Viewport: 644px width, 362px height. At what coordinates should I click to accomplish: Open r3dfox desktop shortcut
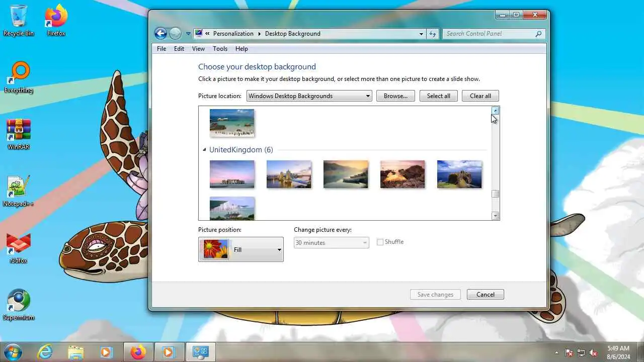pyautogui.click(x=19, y=247)
